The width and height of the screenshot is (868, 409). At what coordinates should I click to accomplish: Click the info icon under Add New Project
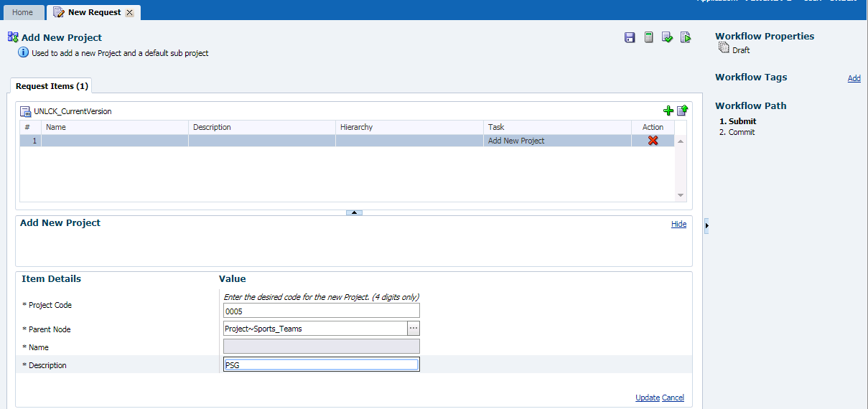pos(24,52)
